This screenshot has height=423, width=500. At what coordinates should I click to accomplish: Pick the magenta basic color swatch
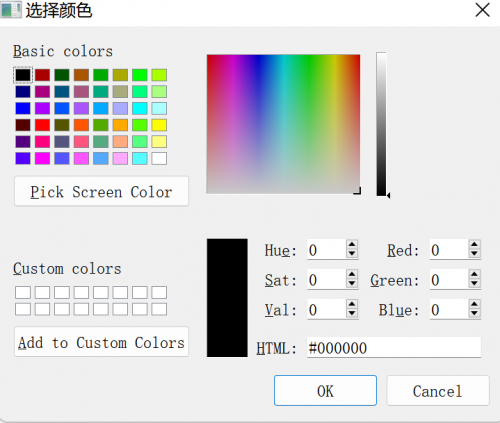pyautogui.click(x=42, y=158)
